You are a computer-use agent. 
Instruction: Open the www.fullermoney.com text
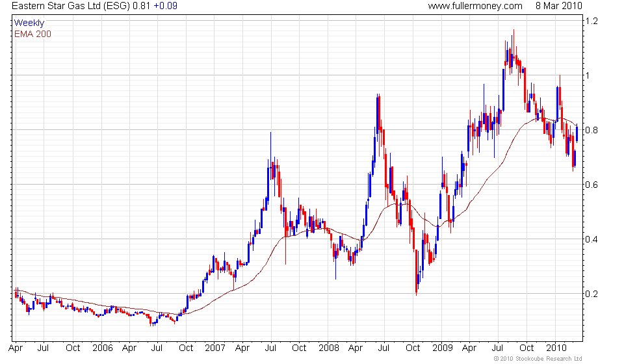point(475,6)
